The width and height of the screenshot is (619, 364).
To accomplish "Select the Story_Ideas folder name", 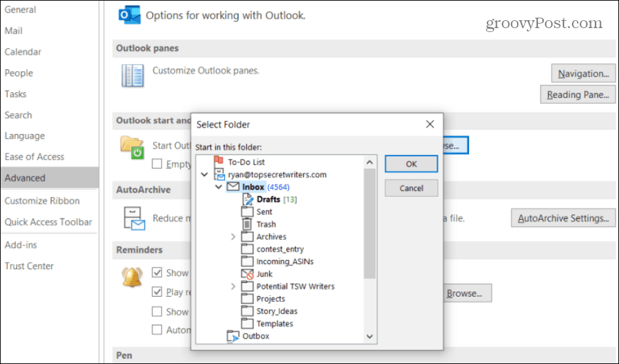I will [277, 311].
